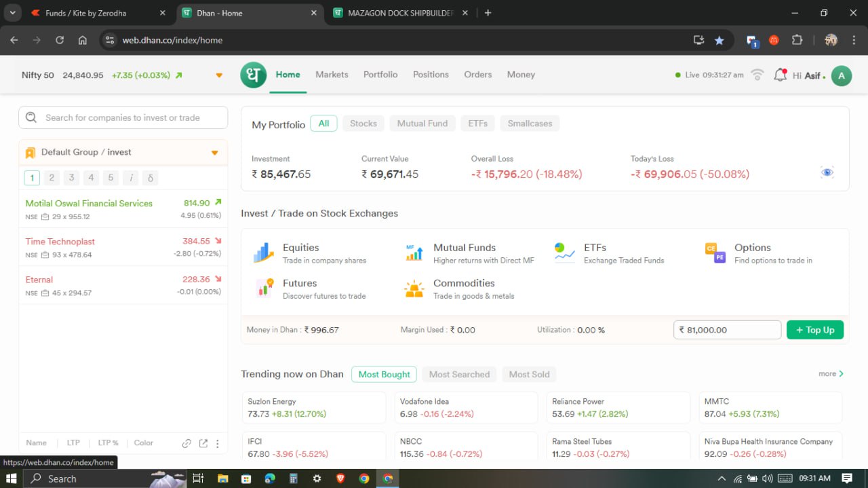Click the search magnifier icon in the watchlist
This screenshot has width=868, height=488.
(31, 117)
